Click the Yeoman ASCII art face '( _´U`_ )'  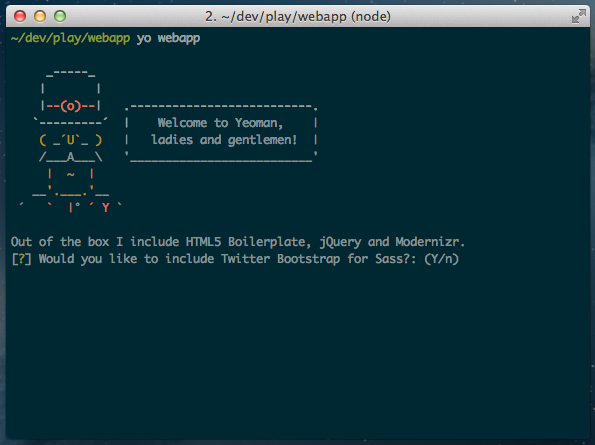pyautogui.click(x=71, y=140)
